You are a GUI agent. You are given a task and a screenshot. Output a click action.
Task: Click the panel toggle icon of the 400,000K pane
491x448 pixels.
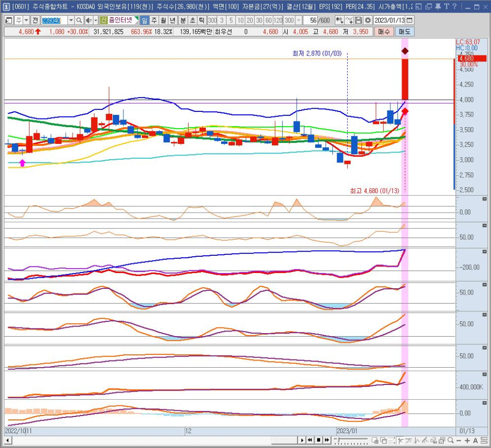484,374
